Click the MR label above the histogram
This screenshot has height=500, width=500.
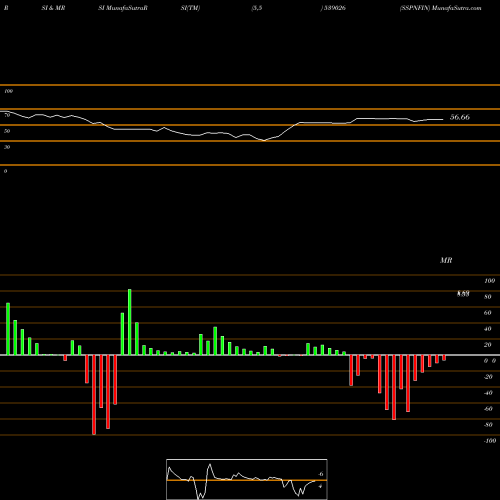(x=446, y=260)
